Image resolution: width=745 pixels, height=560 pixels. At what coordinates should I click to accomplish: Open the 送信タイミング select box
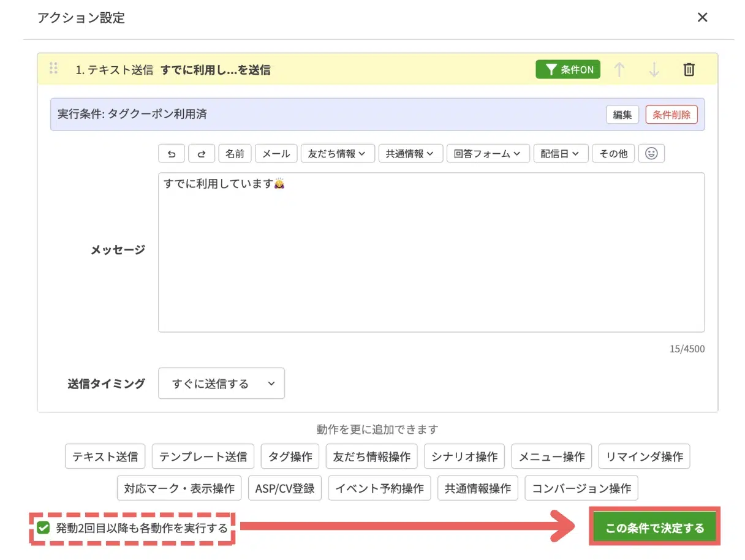pos(221,384)
